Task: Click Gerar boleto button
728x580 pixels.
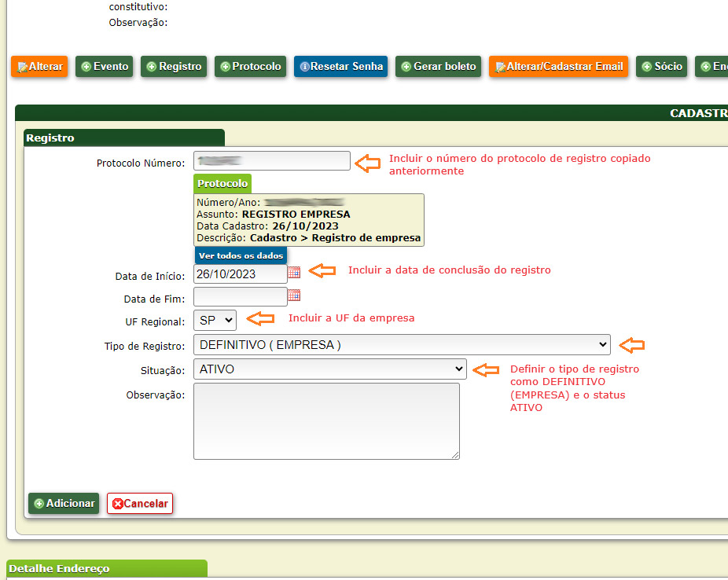Action: pyautogui.click(x=438, y=67)
